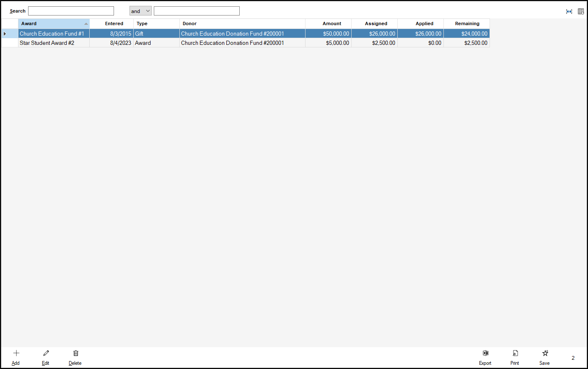588x369 pixels.
Task: Click the Add plus icon
Action: coord(16,353)
